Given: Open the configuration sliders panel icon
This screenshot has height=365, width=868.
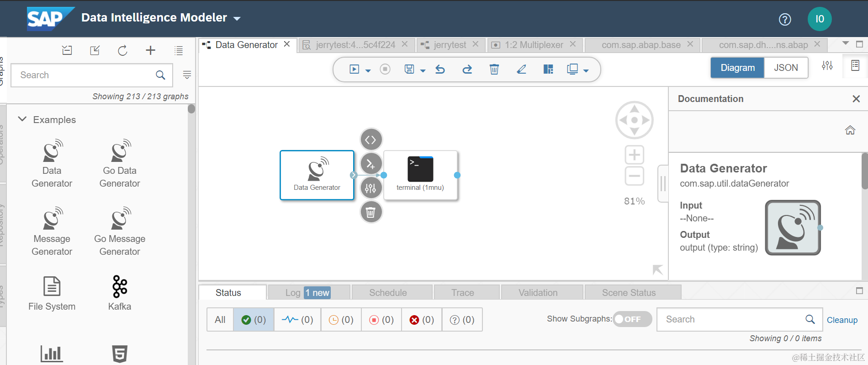Looking at the screenshot, I should (x=827, y=66).
